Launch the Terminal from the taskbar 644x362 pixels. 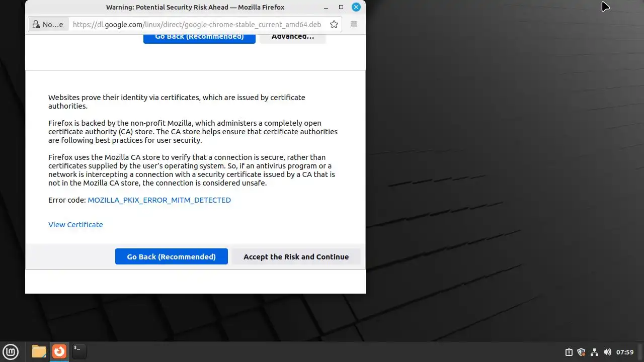pyautogui.click(x=79, y=351)
